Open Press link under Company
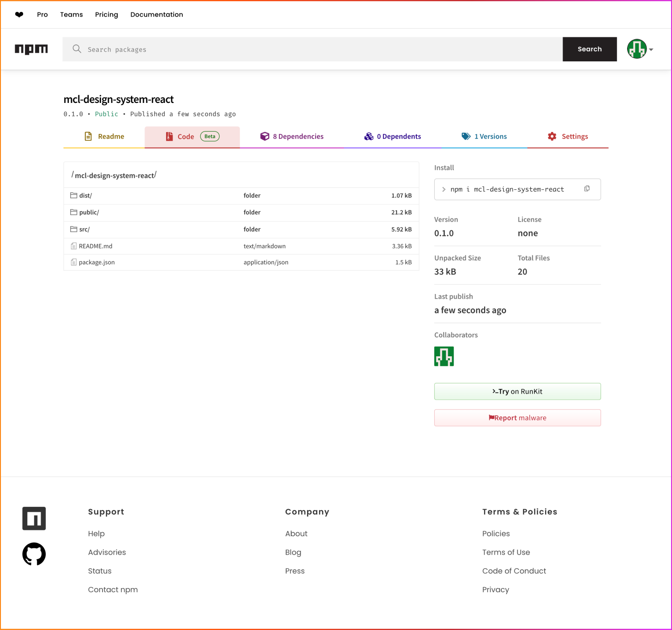The image size is (672, 630). [x=295, y=571]
